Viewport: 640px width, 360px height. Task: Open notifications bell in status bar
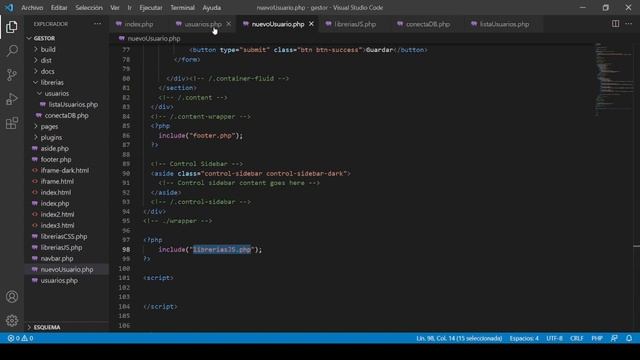click(629, 338)
